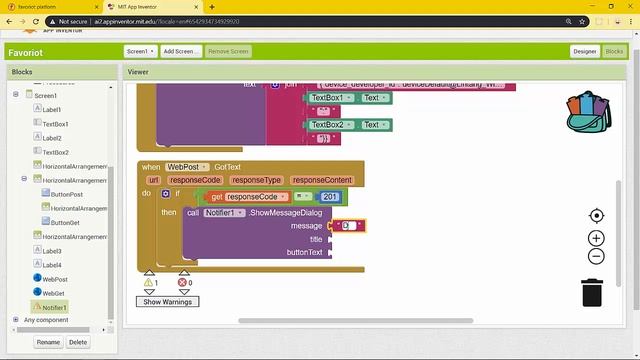Click the red error counter icon
This screenshot has width=640, height=360.
coord(182,282)
